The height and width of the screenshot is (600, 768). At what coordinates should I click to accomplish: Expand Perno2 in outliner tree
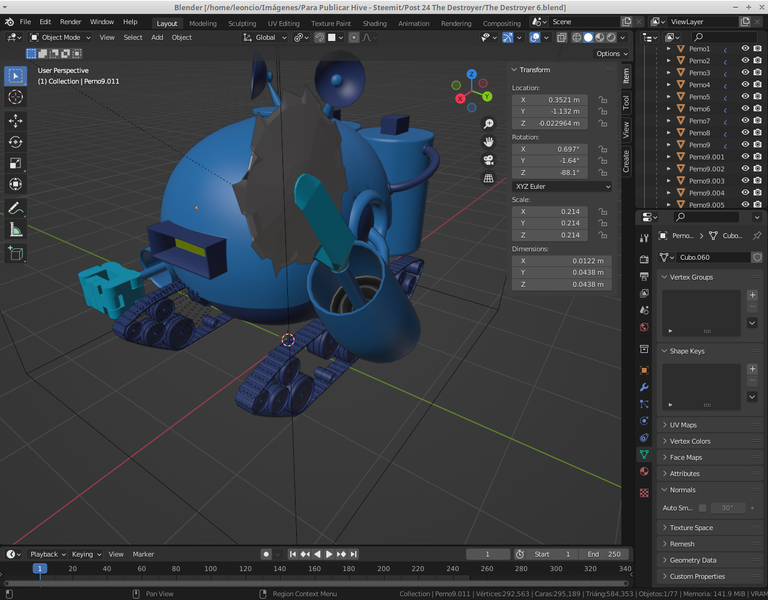click(x=669, y=60)
